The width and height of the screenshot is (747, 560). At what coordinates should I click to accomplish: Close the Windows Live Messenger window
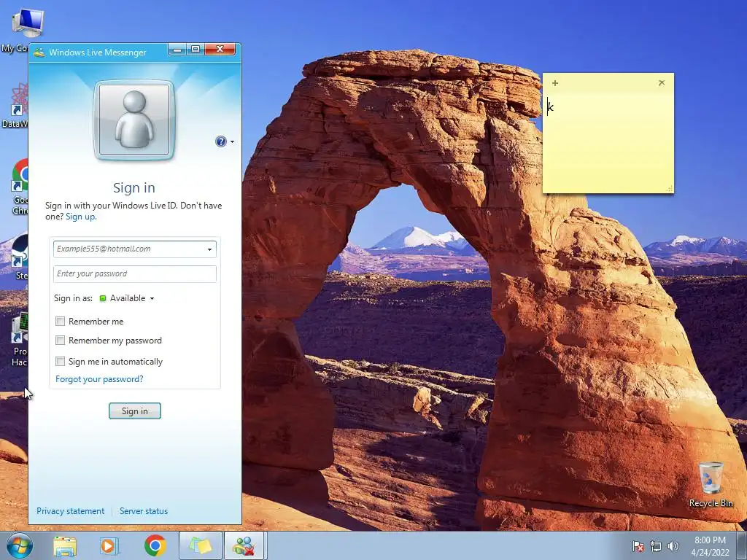[220, 50]
